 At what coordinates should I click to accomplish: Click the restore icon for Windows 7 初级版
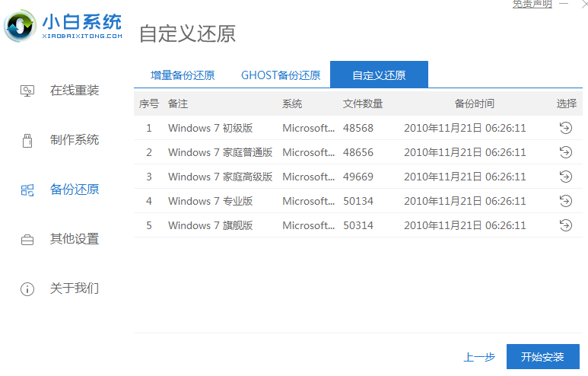coord(565,128)
